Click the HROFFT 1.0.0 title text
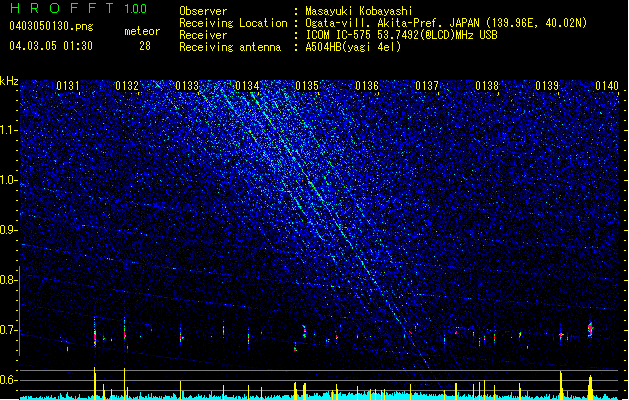Image resolution: width=629 pixels, height=400 pixels. tap(79, 8)
